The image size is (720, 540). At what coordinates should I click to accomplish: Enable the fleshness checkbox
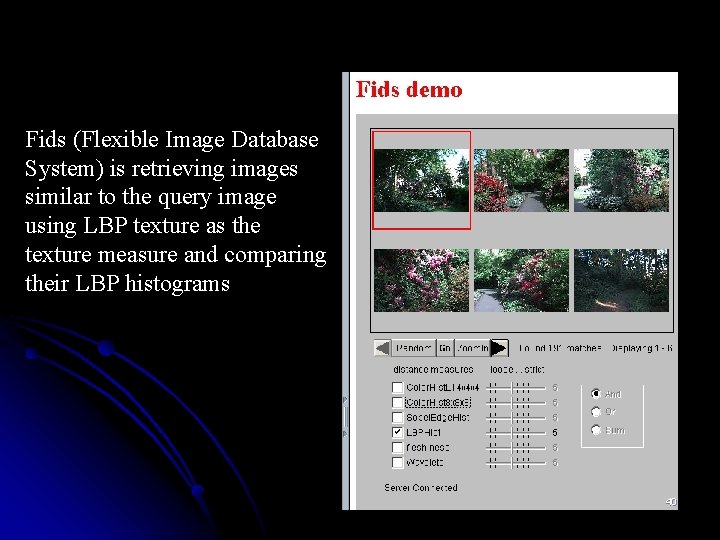(x=398, y=447)
